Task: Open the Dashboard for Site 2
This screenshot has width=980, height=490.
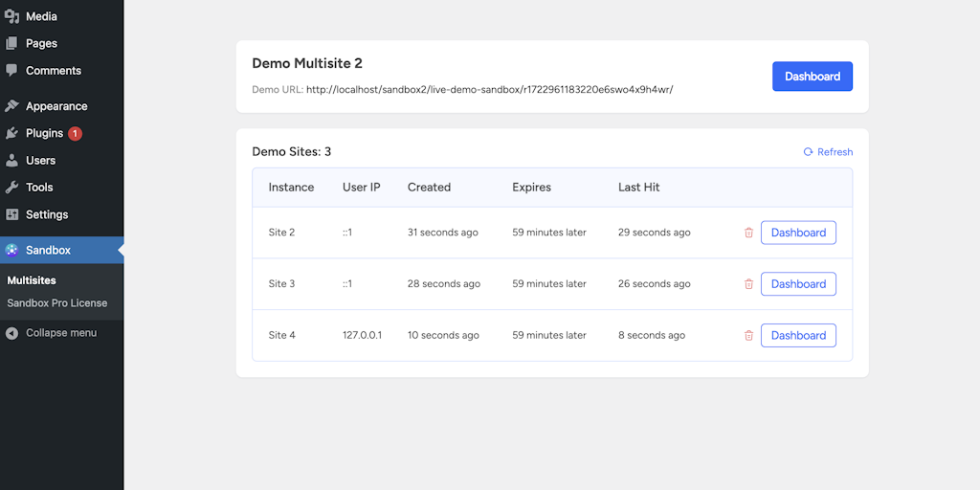Action: [798, 233]
